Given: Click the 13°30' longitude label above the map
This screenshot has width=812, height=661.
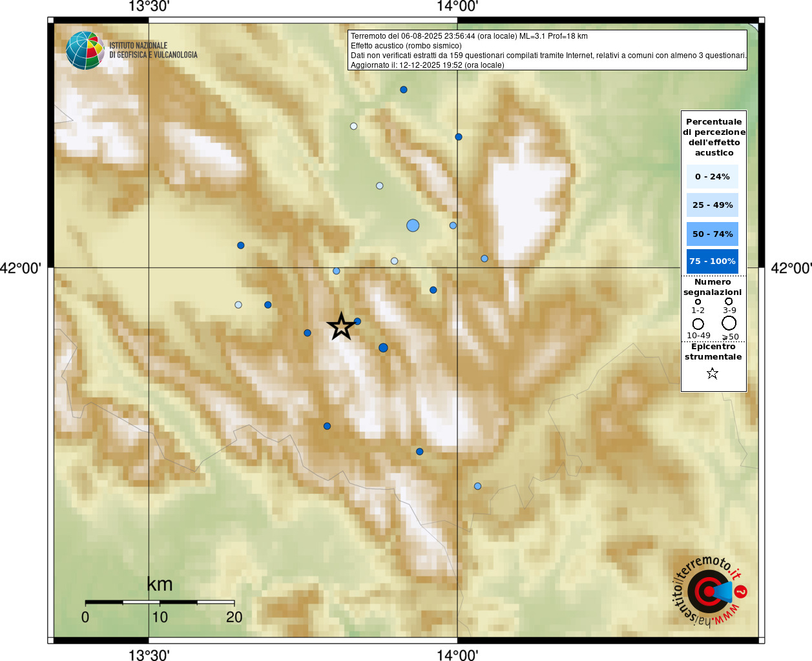Looking at the screenshot, I should click(149, 6).
